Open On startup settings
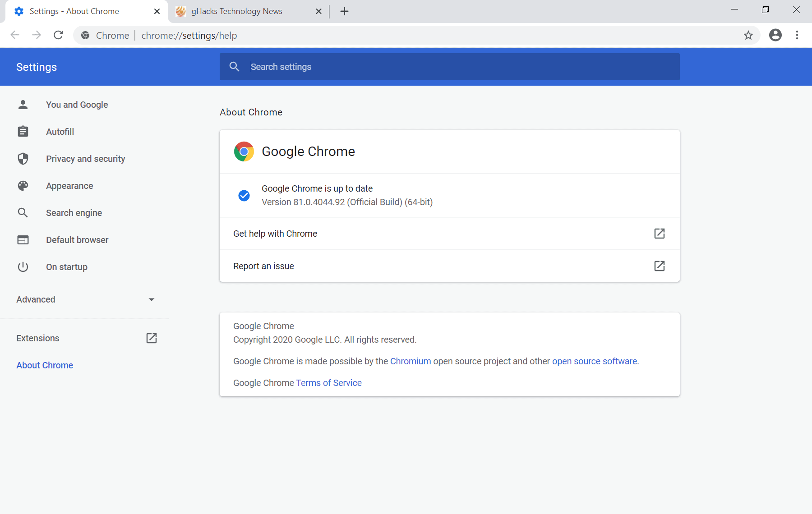The image size is (812, 514). [x=67, y=267]
